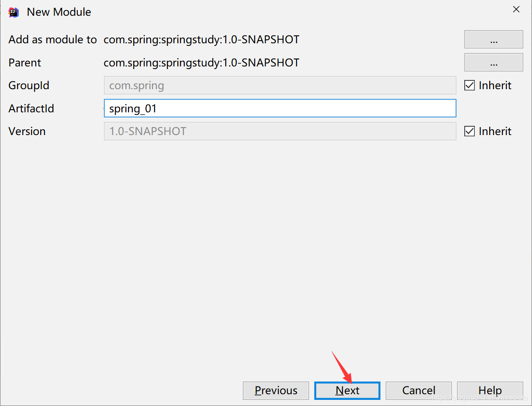
Task: Close the New Module window
Action: [516, 9]
